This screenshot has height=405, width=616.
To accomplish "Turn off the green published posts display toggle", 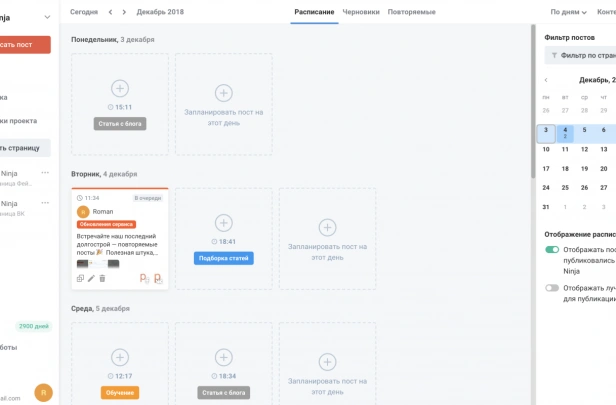I will point(552,249).
